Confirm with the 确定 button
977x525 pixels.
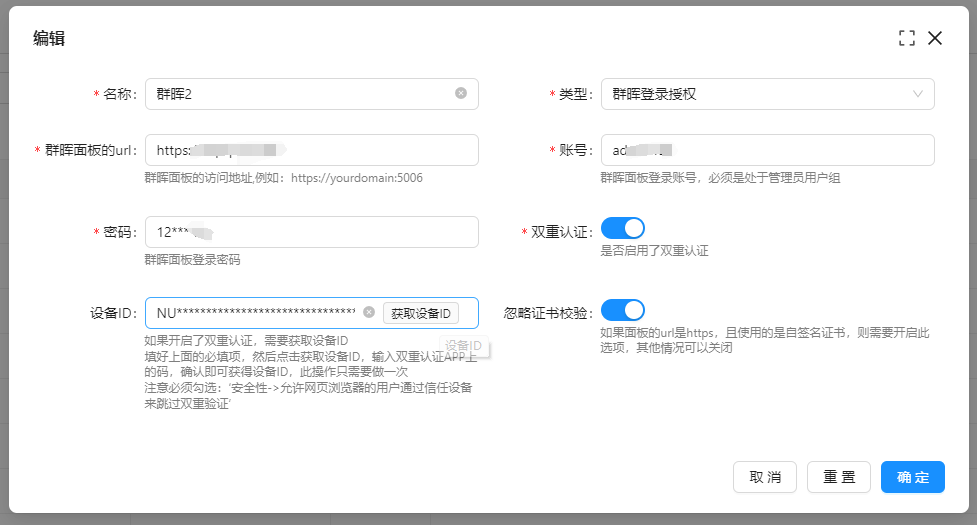pyautogui.click(x=912, y=477)
